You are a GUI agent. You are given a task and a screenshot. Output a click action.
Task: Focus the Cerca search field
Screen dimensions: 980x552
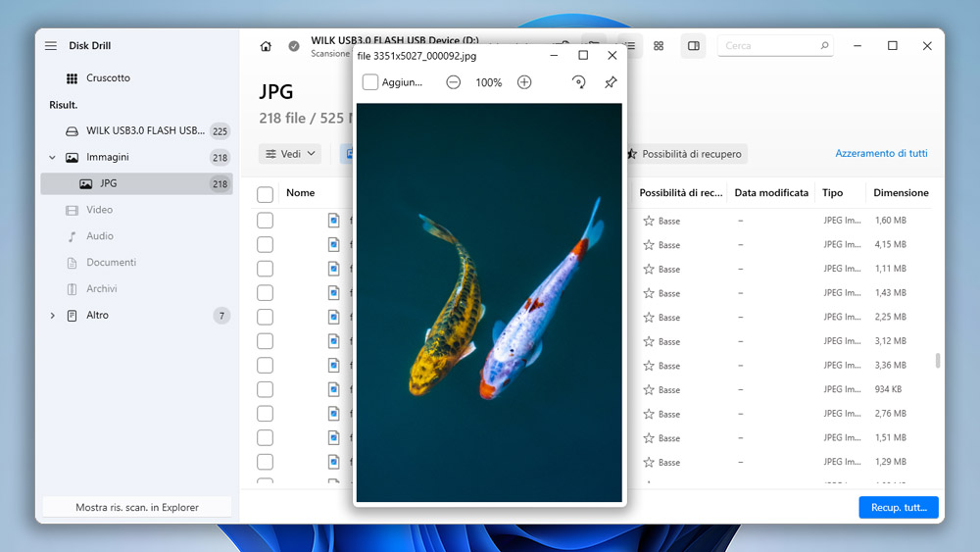pyautogui.click(x=775, y=46)
